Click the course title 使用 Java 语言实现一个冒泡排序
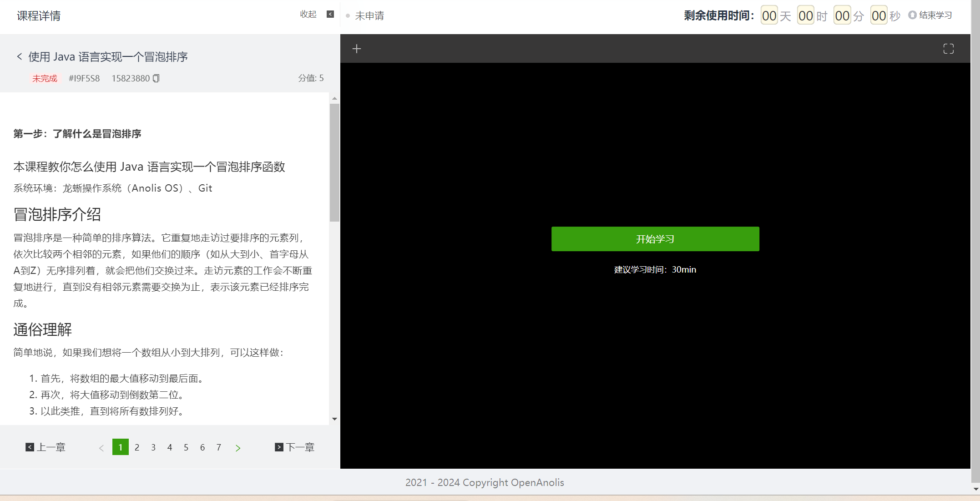980x501 pixels. point(108,57)
